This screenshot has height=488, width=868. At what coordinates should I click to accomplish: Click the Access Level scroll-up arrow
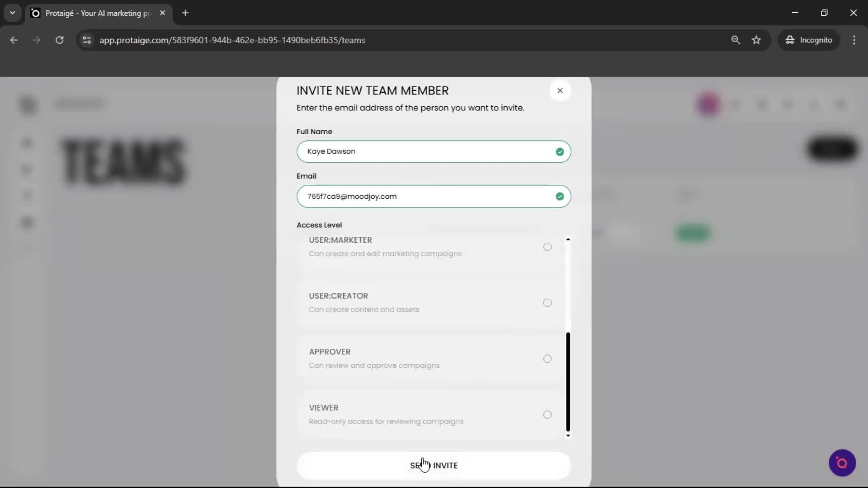tap(568, 239)
